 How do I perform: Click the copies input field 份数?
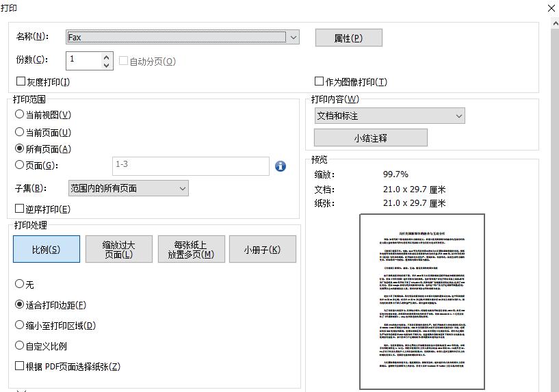[x=84, y=61]
